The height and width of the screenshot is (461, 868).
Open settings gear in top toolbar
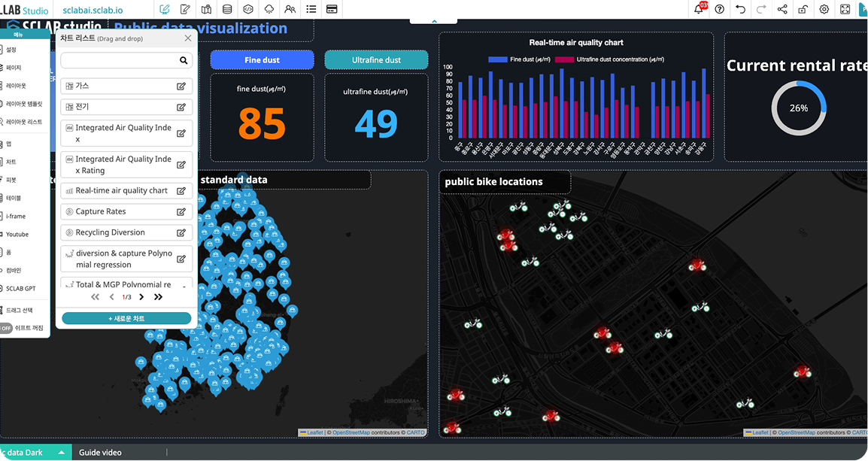point(824,9)
